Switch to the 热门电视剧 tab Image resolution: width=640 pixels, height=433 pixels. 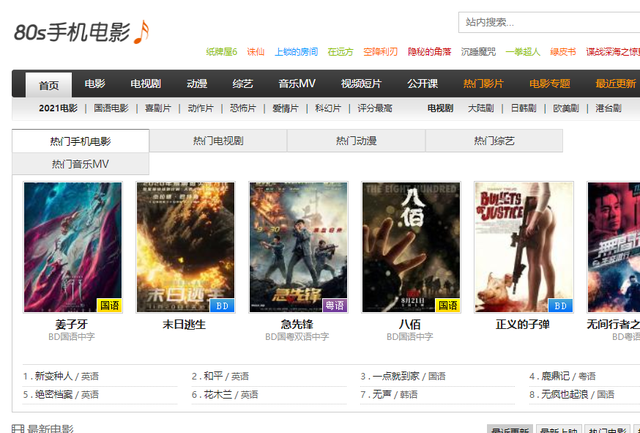click(218, 141)
